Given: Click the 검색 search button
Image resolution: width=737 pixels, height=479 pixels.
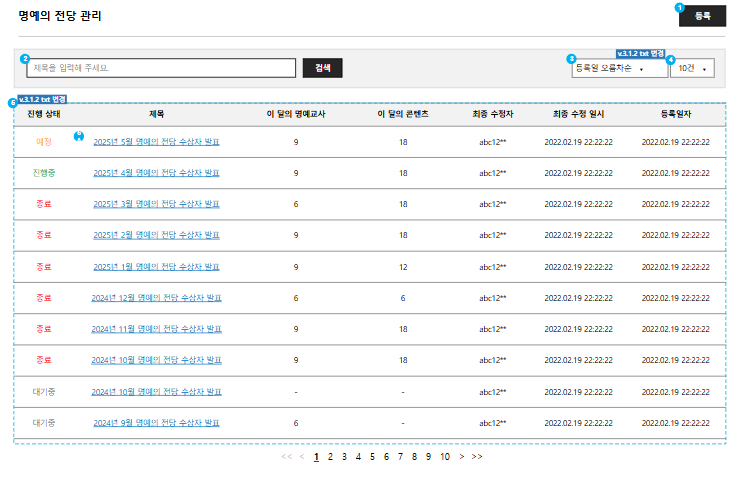Looking at the screenshot, I should 322,68.
